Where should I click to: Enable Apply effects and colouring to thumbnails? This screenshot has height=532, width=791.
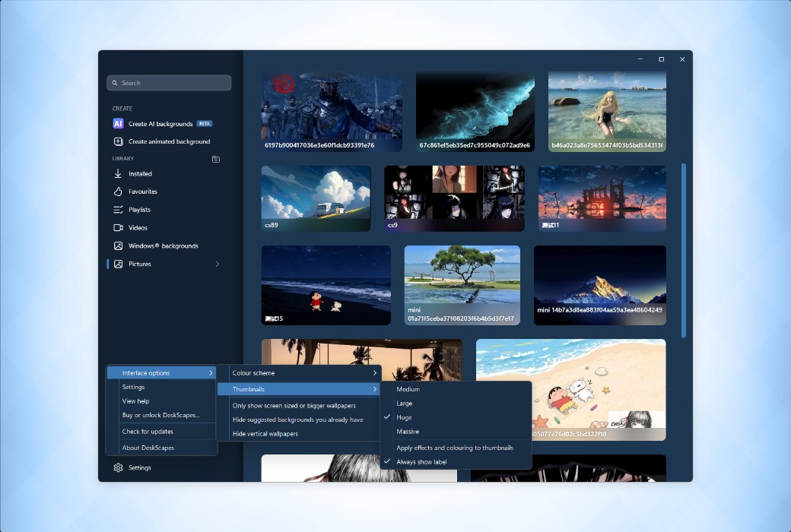pos(456,448)
